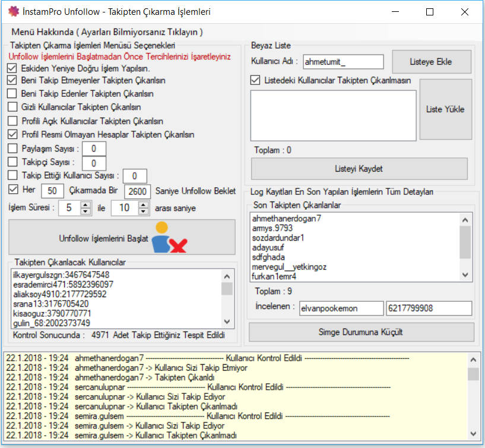Enable Profili Açık Kullanıcılar Takipten Çıkarılsın
This screenshot has width=485, height=448.
point(12,121)
